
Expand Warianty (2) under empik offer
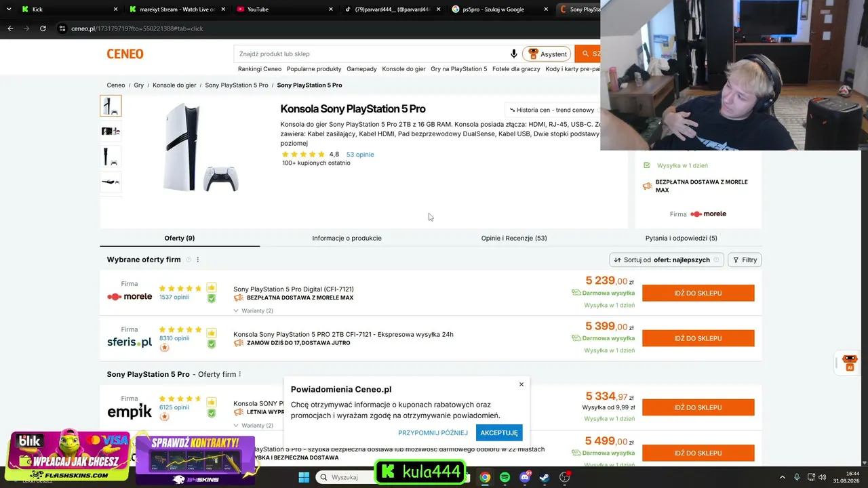point(253,426)
